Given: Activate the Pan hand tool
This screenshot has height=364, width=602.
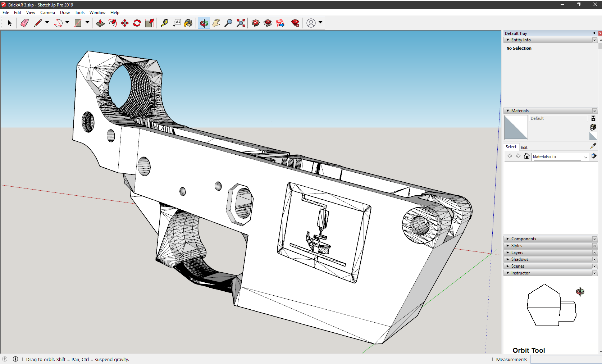Looking at the screenshot, I should [216, 23].
